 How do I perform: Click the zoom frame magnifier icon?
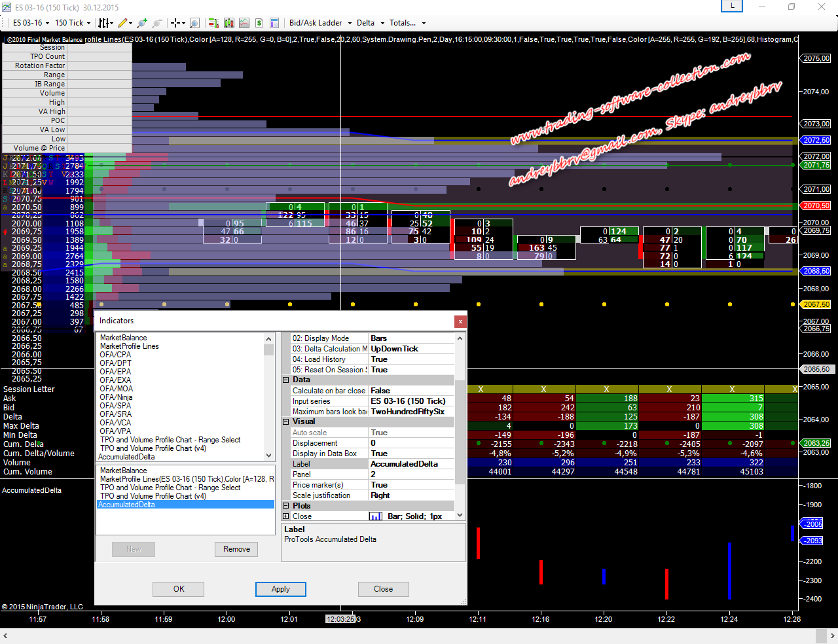coord(194,23)
